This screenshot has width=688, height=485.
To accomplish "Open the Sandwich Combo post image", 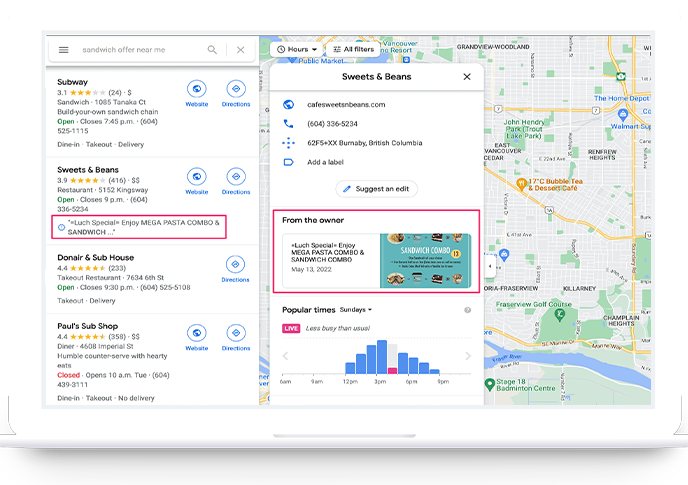I will [426, 261].
